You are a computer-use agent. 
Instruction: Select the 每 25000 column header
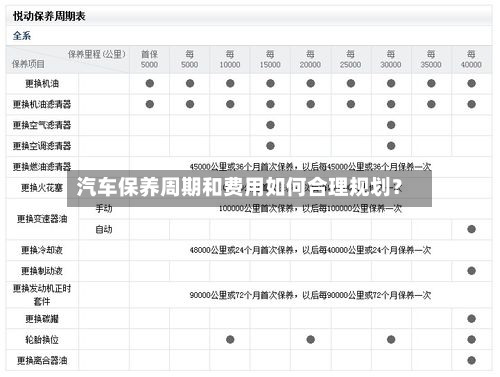(x=350, y=59)
